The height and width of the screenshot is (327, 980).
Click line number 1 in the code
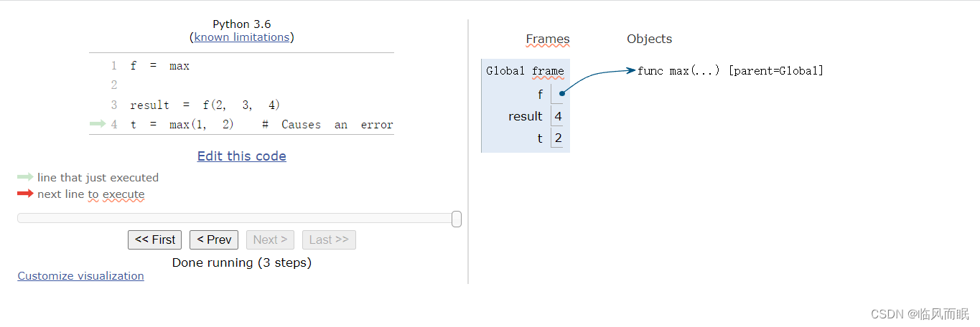(x=113, y=66)
